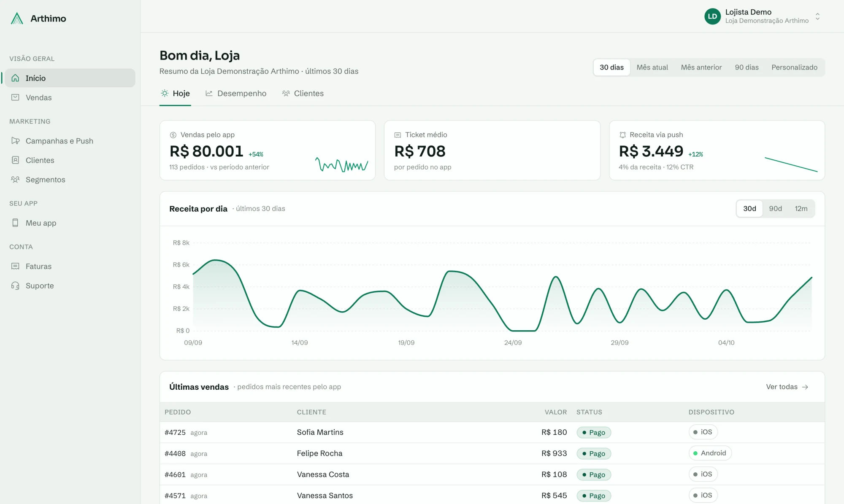The height and width of the screenshot is (504, 844).
Task: Switch chart range to 12m
Action: pos(801,209)
